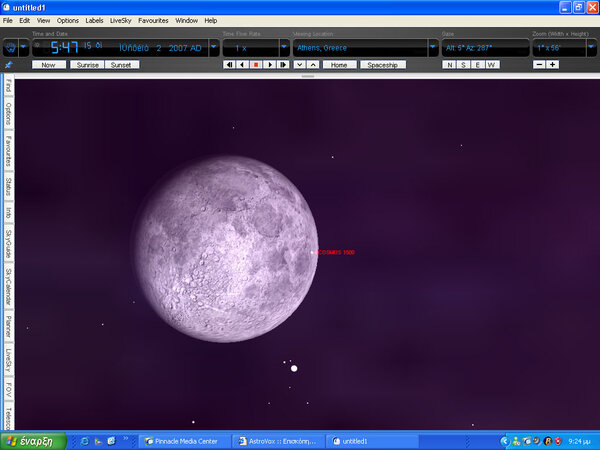This screenshot has width=600, height=450.
Task: Set time to Sunrise
Action: pos(87,64)
